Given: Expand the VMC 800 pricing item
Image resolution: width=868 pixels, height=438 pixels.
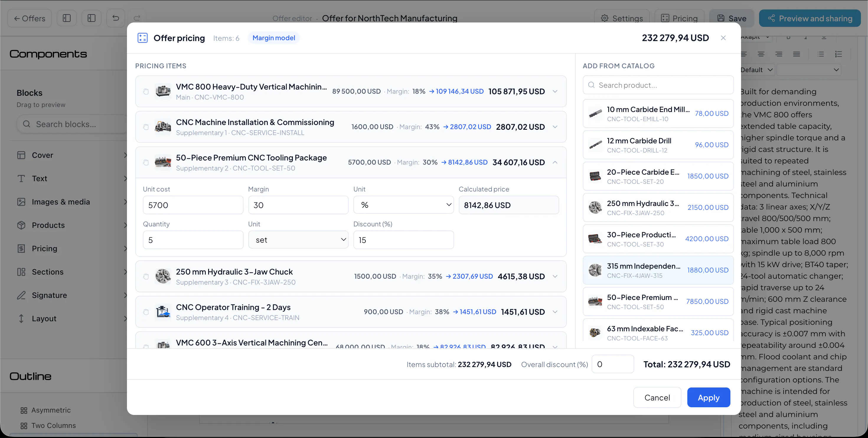Looking at the screenshot, I should (x=555, y=91).
